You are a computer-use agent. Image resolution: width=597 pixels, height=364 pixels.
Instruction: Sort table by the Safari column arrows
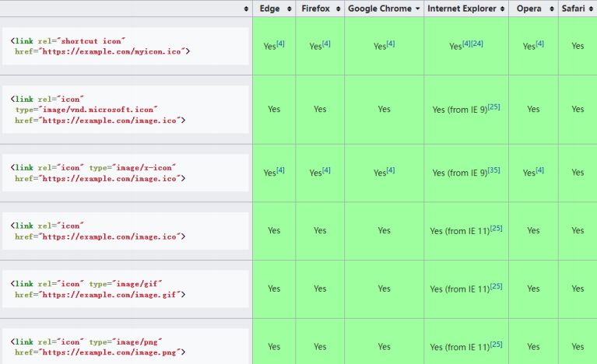click(591, 9)
